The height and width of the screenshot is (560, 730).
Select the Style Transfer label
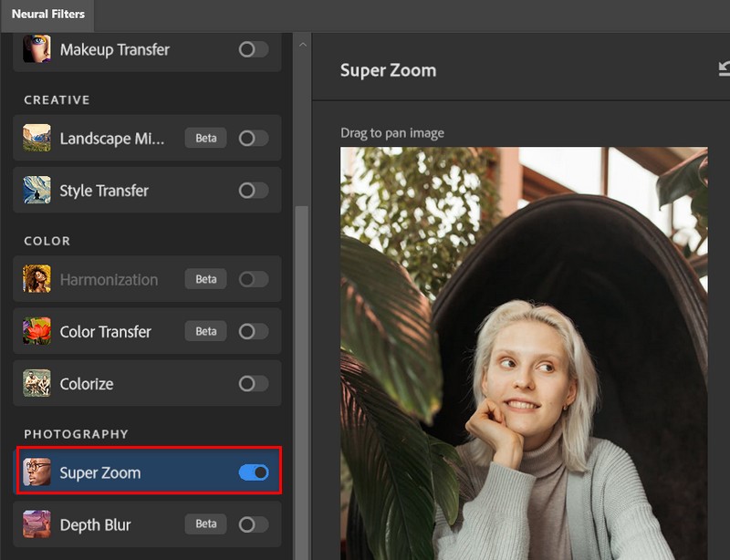[104, 191]
